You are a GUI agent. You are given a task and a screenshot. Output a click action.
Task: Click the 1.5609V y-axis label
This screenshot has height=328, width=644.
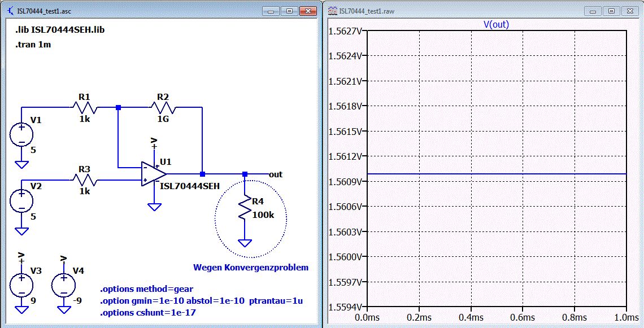click(x=345, y=182)
